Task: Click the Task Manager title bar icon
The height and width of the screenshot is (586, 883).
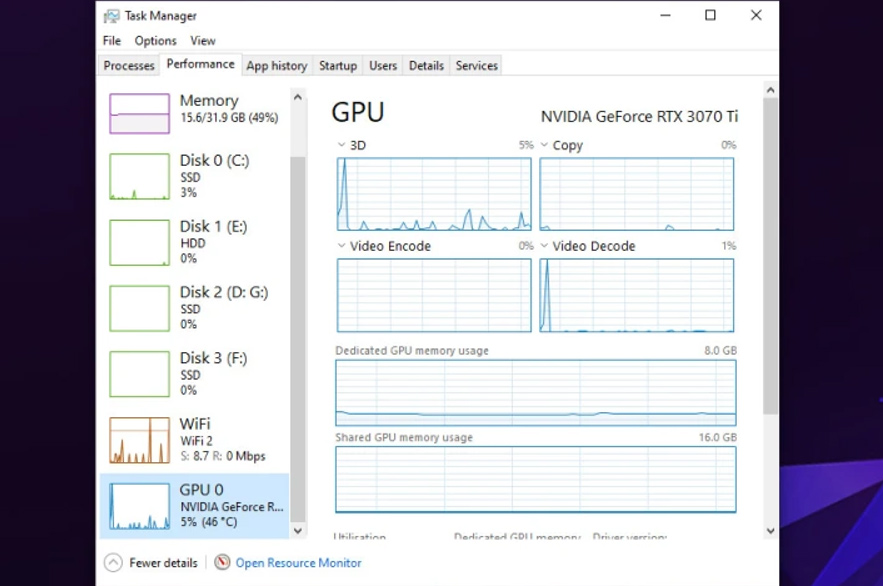Action: 110,15
